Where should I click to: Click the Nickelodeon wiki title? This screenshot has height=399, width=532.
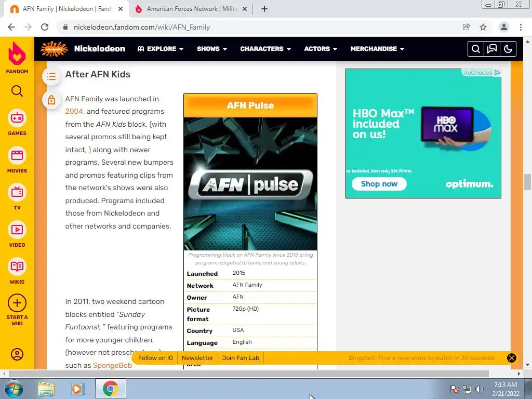tap(100, 49)
